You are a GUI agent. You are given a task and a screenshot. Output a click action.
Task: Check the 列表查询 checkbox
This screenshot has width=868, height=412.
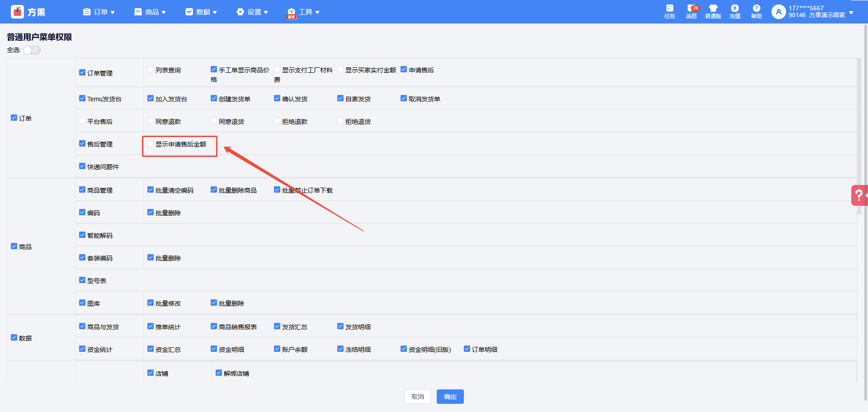point(151,70)
